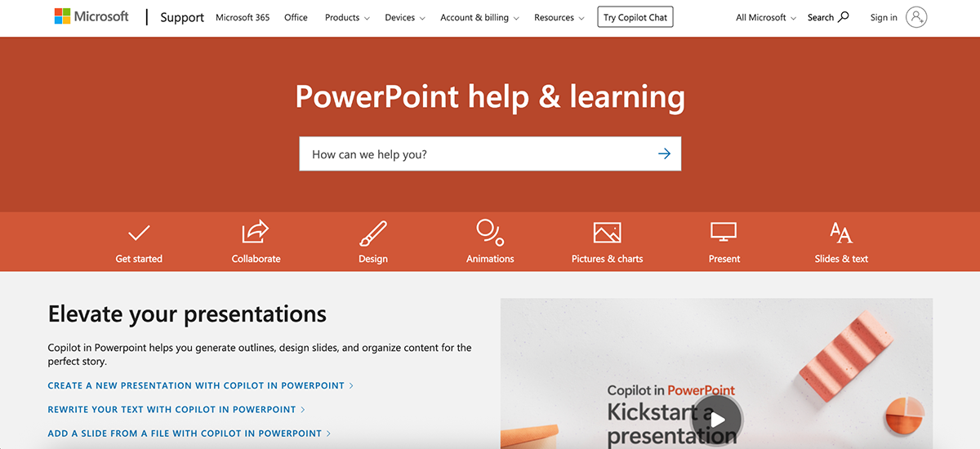Open the Pictures & charts icon
Screen dimensions: 980x449
607,233
